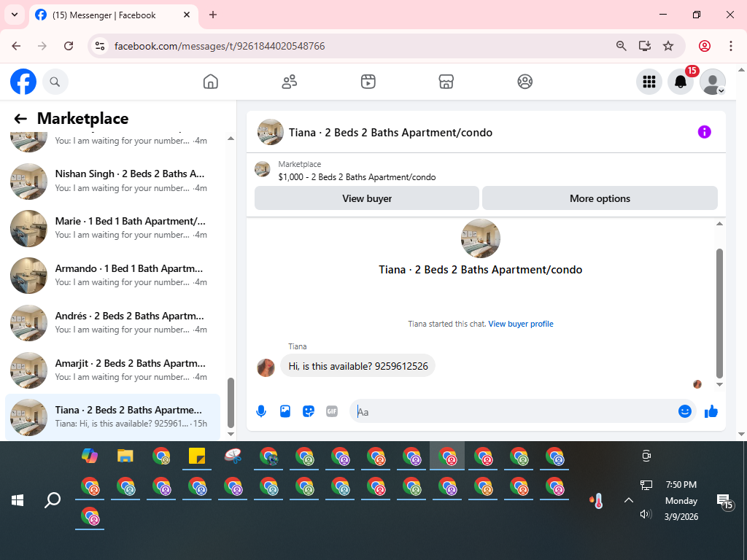Viewport: 747px width, 560px height.
Task: Open Andrés 2 Beds 2 Baths conversation
Action: (113, 323)
